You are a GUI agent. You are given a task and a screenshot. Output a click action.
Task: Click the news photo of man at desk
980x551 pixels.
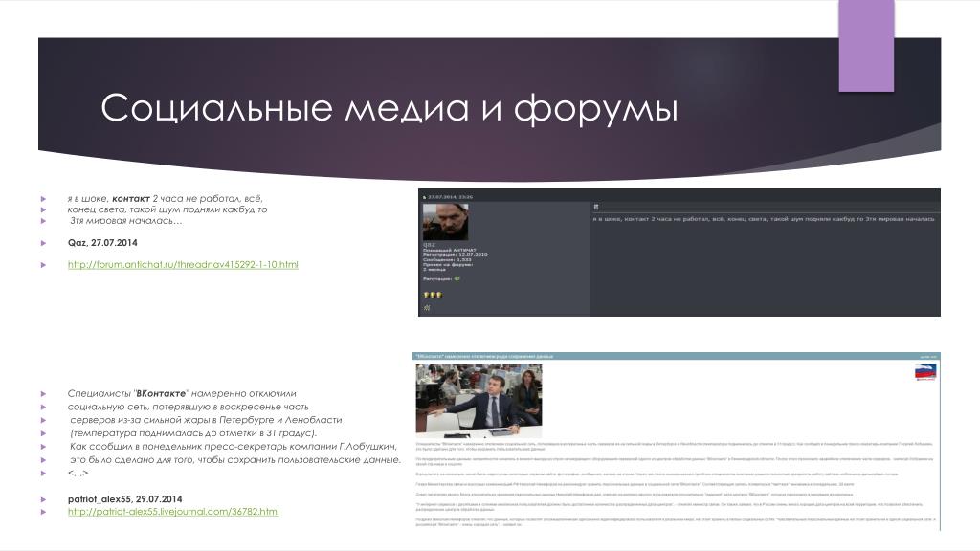[x=479, y=401]
